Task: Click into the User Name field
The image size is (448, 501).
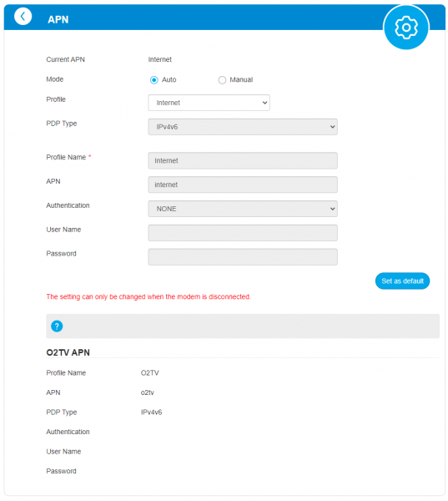Action: tap(243, 233)
